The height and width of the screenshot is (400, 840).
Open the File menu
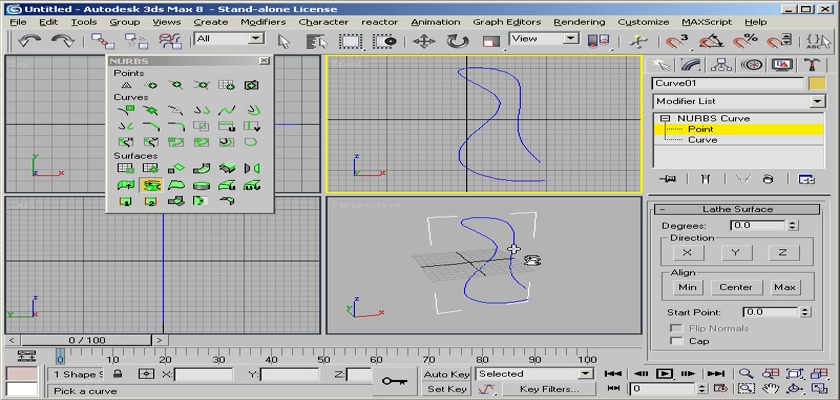click(x=18, y=22)
